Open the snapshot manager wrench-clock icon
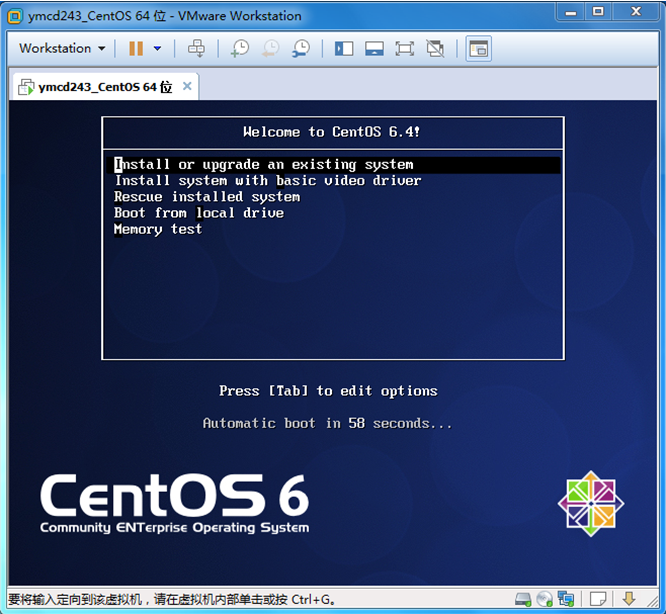Screen dimensions: 666x614 point(301,48)
